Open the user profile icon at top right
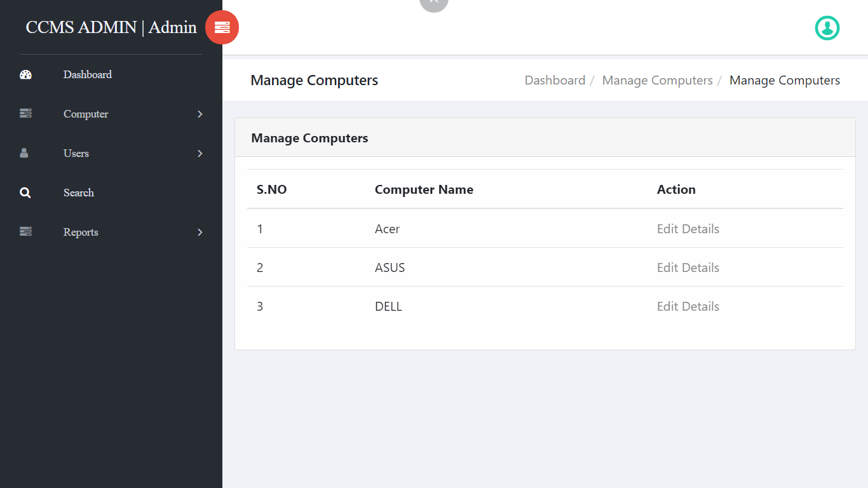Viewport: 868px width, 488px height. point(827,28)
